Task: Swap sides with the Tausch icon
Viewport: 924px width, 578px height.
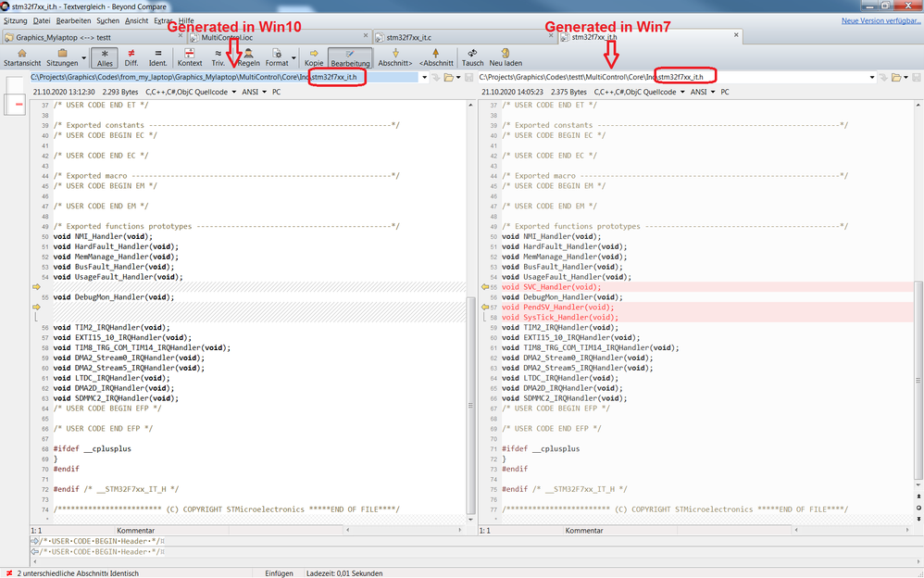Action: coord(472,54)
